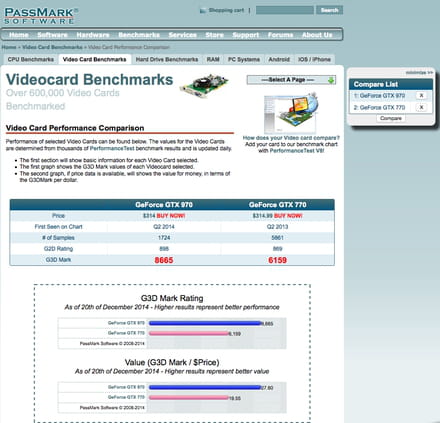Switch to the Hard Drive Benchmarks tab

tap(167, 59)
